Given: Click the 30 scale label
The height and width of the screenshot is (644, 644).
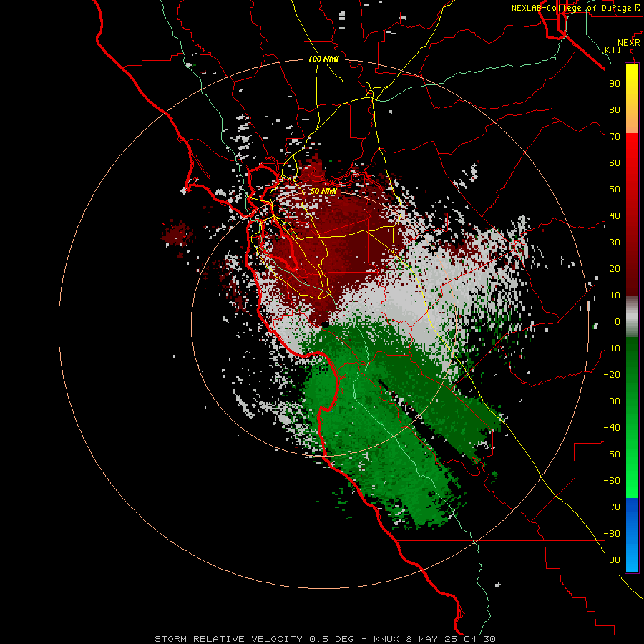Looking at the screenshot, I should pyautogui.click(x=615, y=243).
